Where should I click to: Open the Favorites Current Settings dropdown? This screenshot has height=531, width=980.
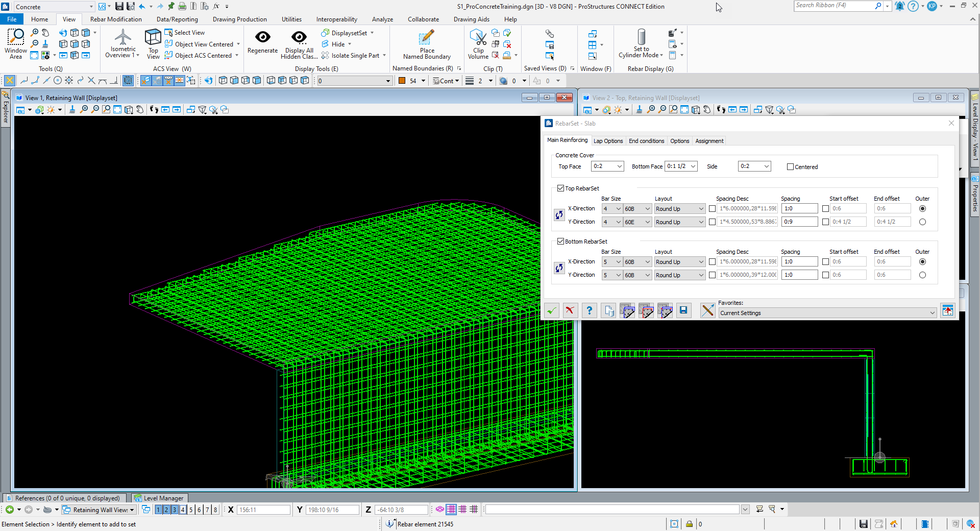pos(932,313)
